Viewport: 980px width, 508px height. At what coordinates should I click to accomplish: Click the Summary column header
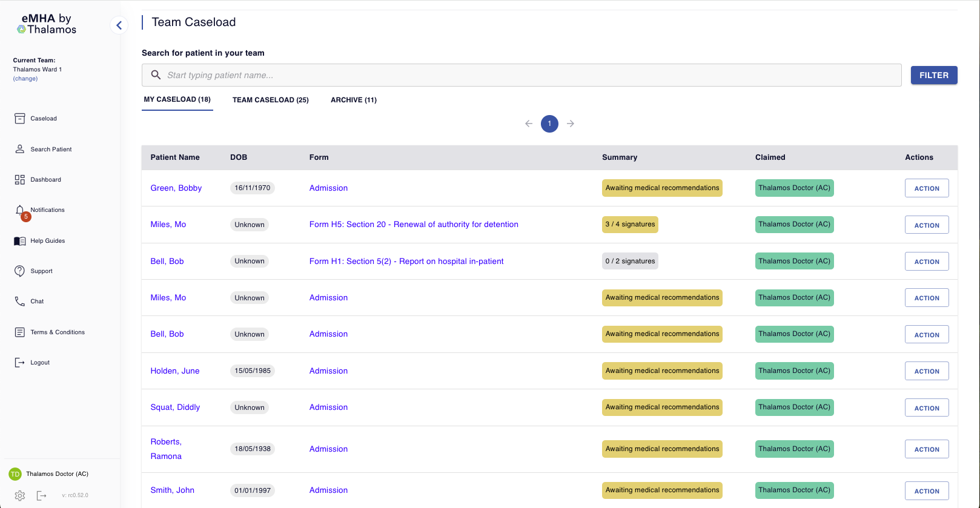click(620, 157)
